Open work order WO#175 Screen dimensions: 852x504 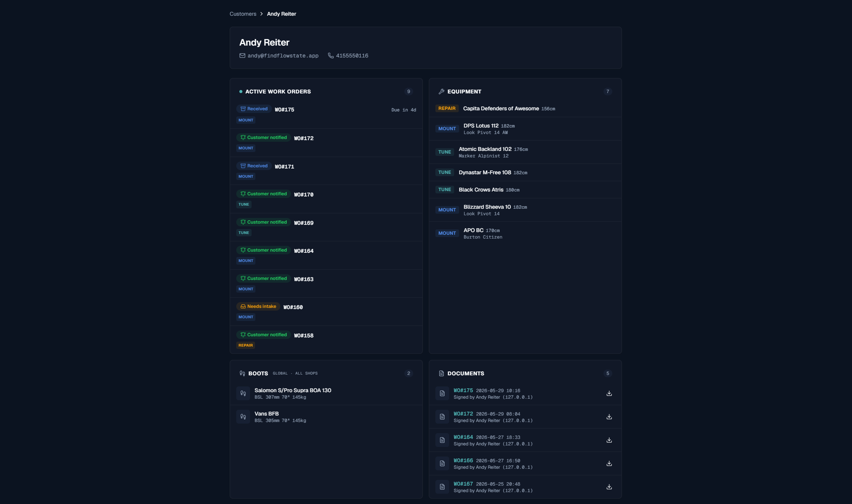pyautogui.click(x=326, y=115)
